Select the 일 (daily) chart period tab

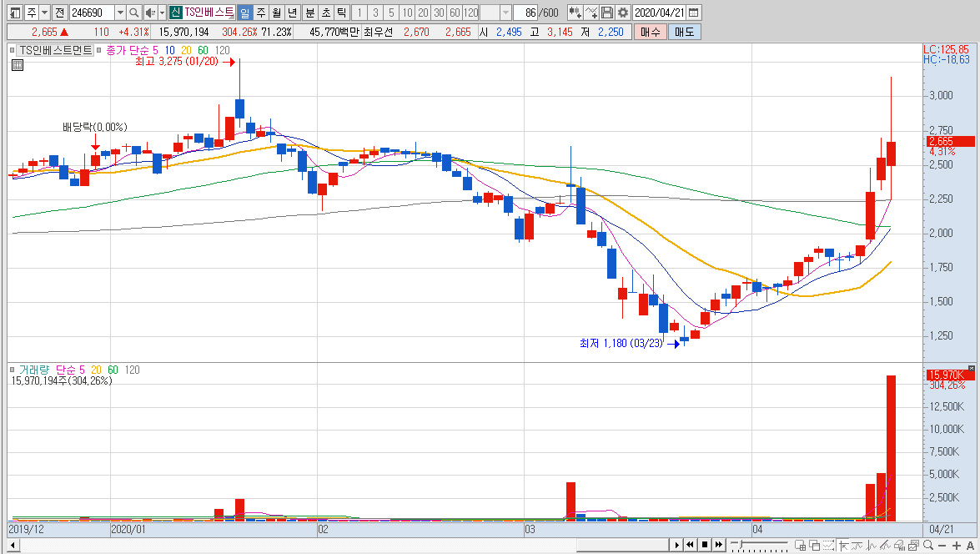(x=244, y=13)
